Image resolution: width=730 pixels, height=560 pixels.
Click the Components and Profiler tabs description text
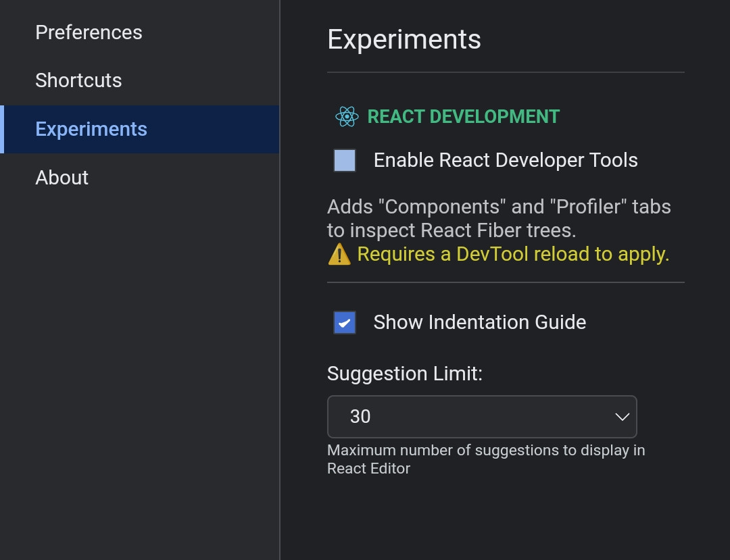pyautogui.click(x=499, y=218)
